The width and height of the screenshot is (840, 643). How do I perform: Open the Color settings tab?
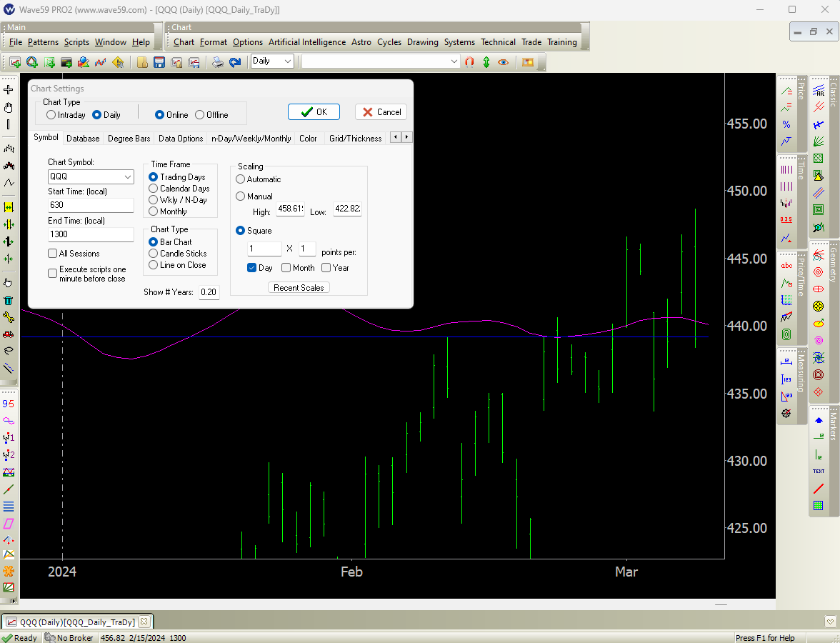point(308,139)
